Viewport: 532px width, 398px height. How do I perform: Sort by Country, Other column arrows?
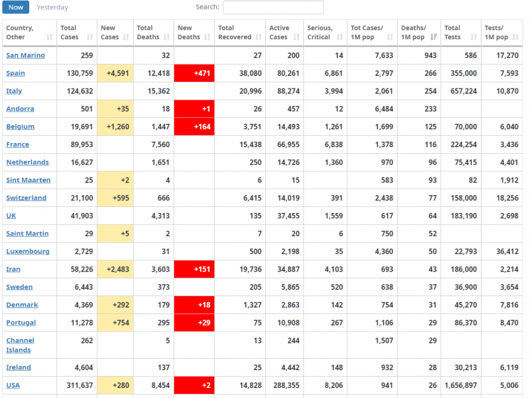50,37
